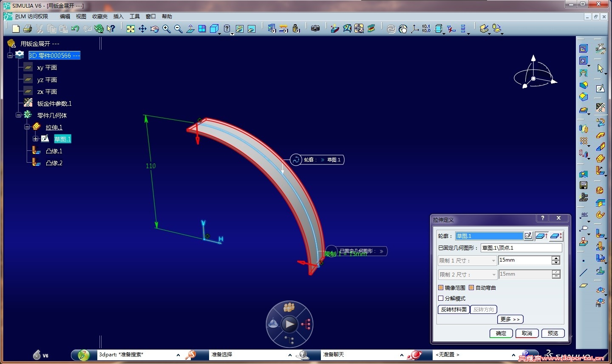The image size is (612, 364).
Task: Open the 准备聊天 dropdown arrow
Action: tap(402, 355)
